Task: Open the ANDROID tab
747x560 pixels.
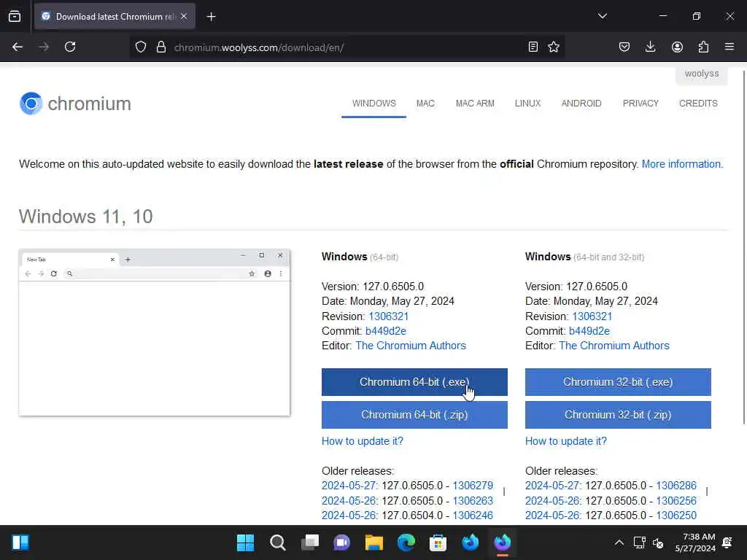Action: [581, 104]
